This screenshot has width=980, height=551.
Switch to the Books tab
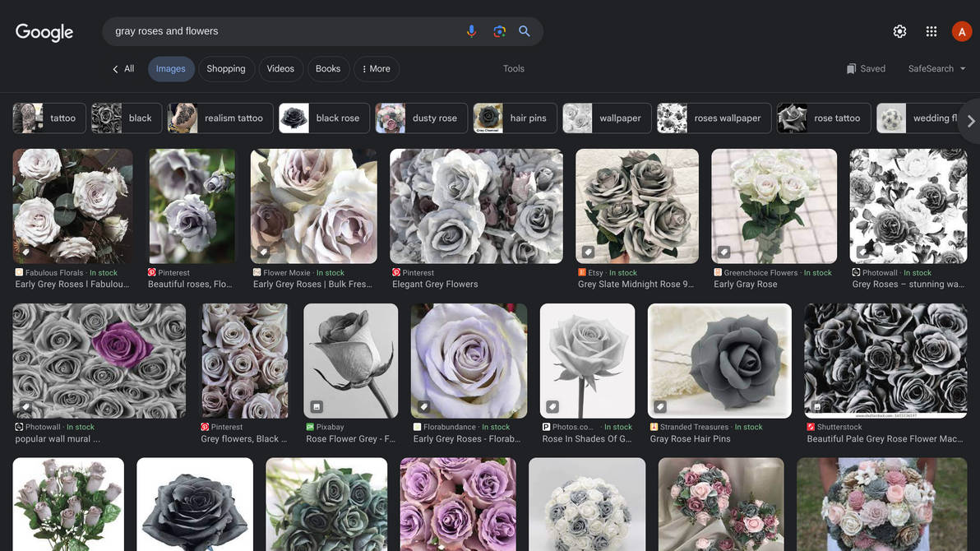[328, 69]
